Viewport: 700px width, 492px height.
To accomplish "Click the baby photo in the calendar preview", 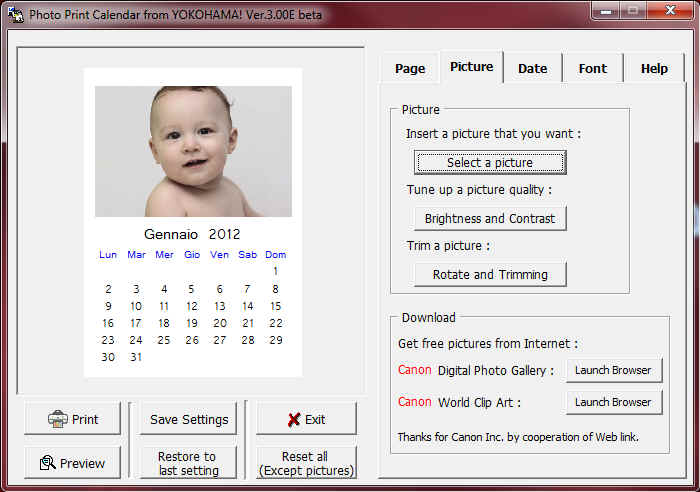I will pyautogui.click(x=193, y=151).
